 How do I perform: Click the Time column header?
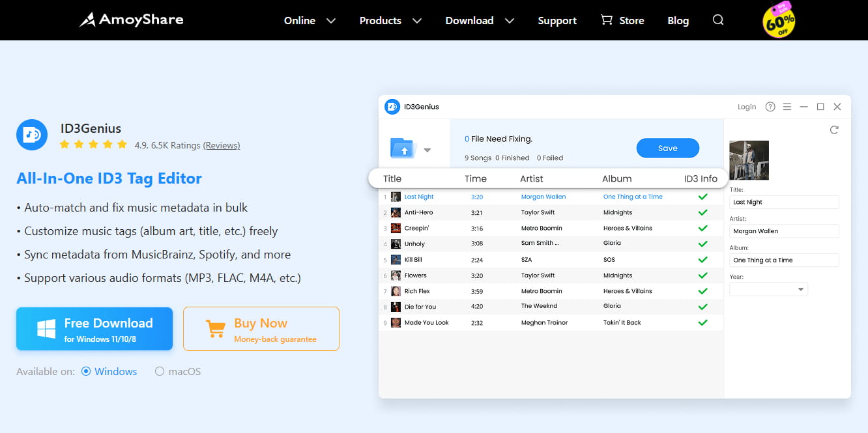coord(476,178)
